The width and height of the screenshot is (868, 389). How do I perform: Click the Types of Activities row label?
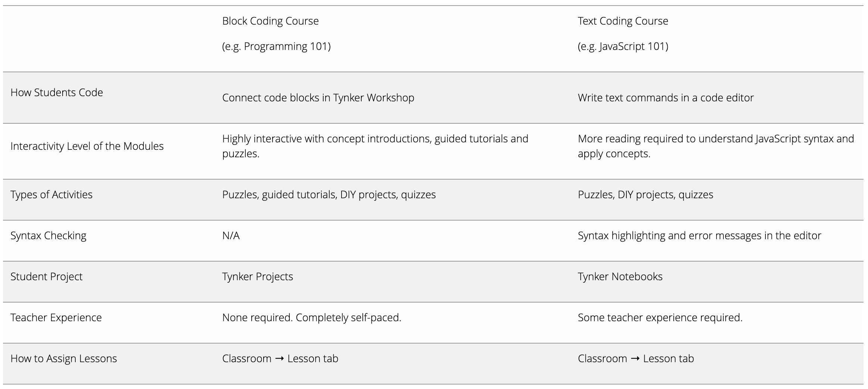[x=51, y=194]
